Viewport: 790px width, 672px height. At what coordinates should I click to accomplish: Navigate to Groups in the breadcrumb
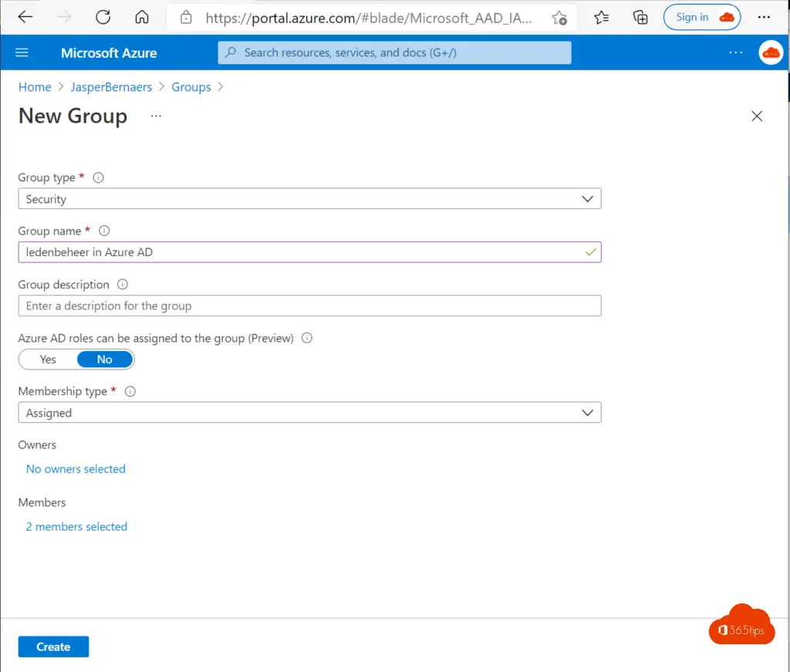(x=191, y=86)
